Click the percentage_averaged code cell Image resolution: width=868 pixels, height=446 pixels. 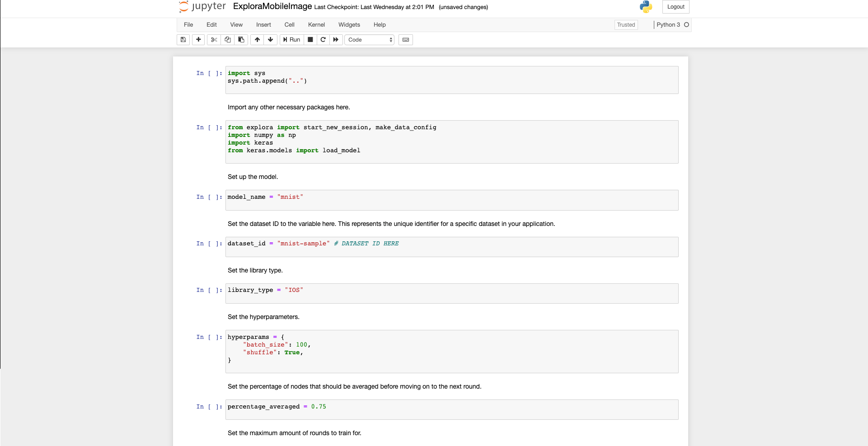(x=452, y=409)
